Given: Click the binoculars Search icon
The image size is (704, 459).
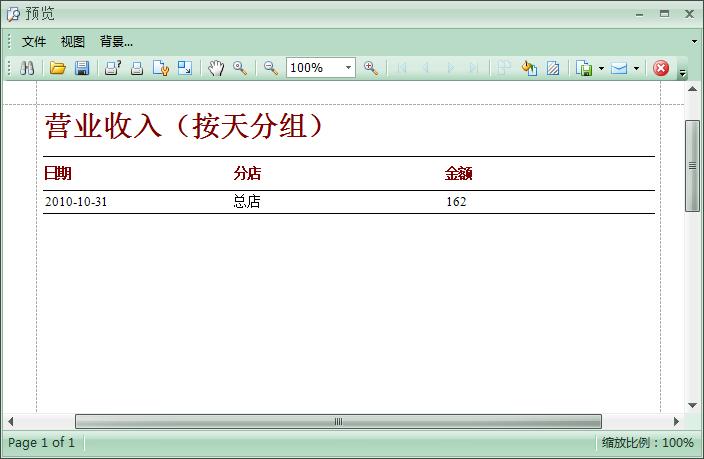Looking at the screenshot, I should click(27, 68).
